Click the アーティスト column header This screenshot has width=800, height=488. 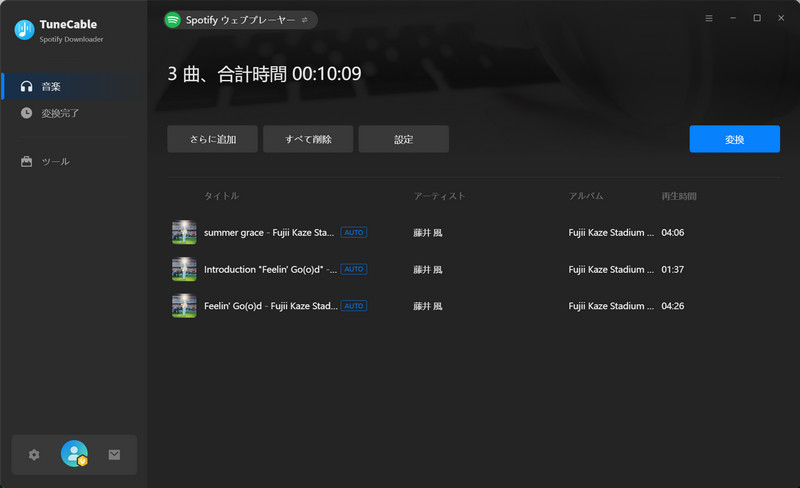pos(439,196)
